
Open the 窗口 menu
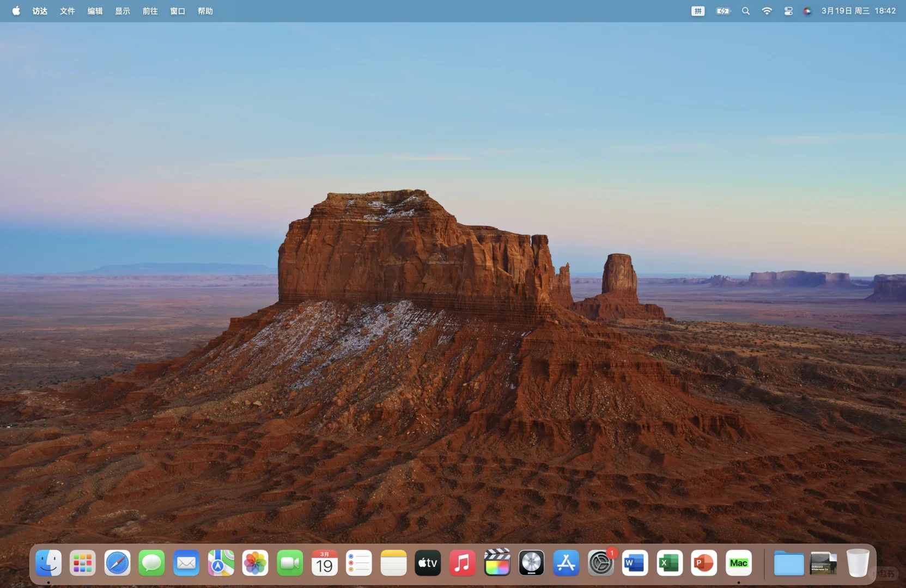click(178, 11)
